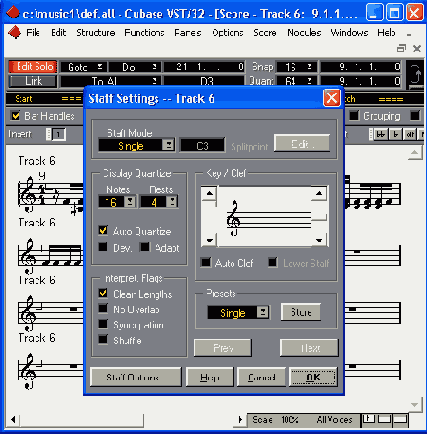Click horizontal scrollbar right arrow
The height and width of the screenshot is (434, 427).
coord(240,419)
